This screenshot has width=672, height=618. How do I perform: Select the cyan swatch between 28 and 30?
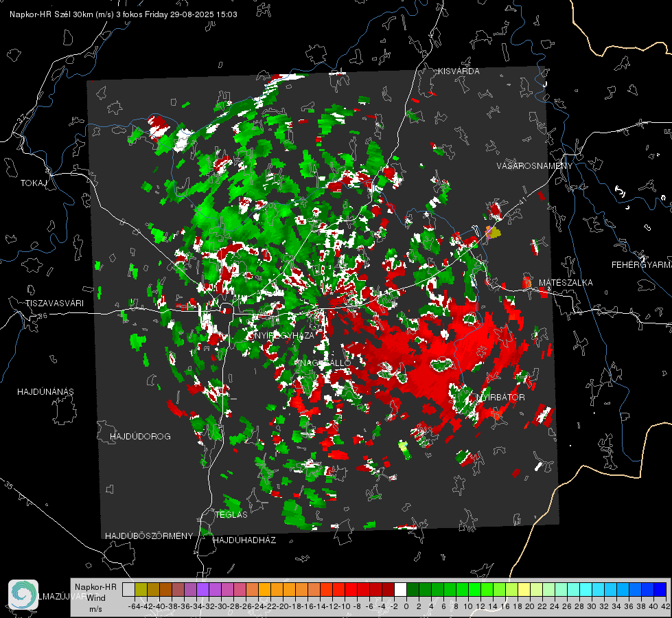(x=586, y=590)
